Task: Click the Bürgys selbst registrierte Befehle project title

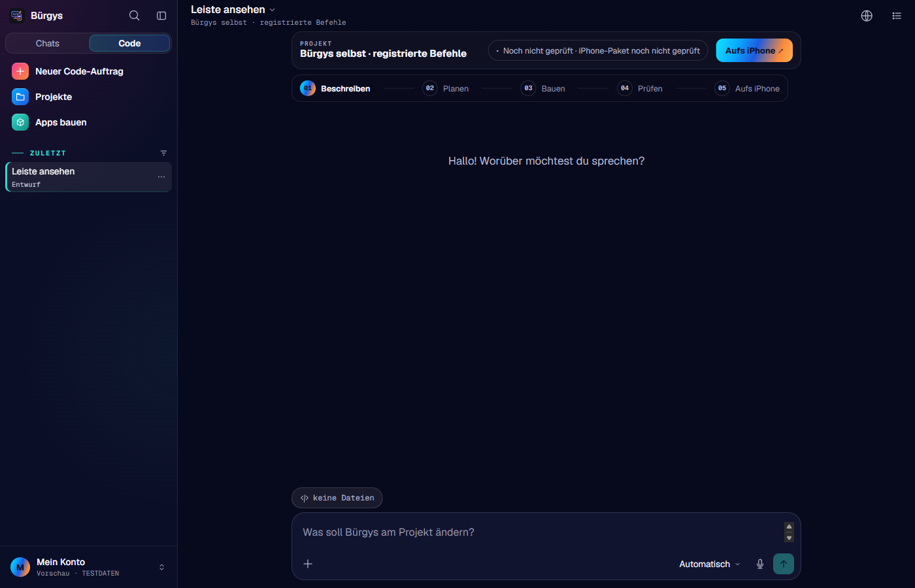Action: click(x=383, y=54)
